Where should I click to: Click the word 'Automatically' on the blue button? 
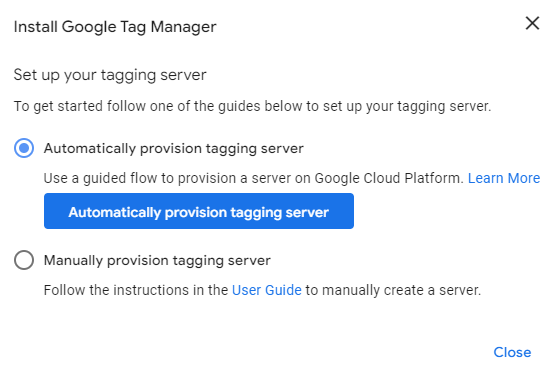pos(115,212)
